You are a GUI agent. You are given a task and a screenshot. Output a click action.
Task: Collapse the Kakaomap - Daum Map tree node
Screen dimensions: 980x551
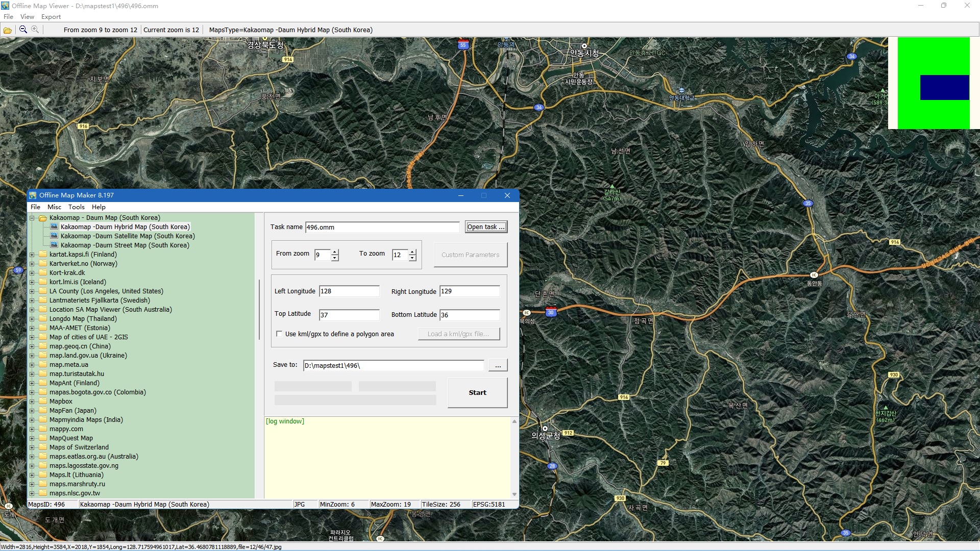coord(32,218)
